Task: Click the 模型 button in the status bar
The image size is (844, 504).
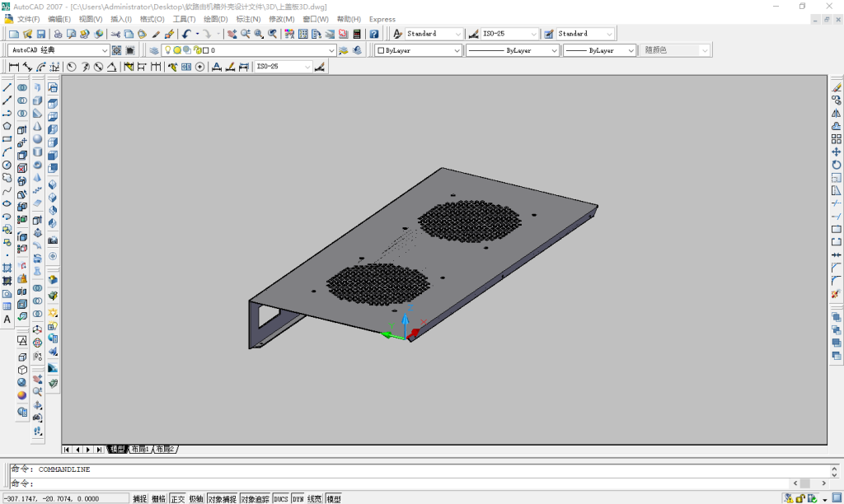Action: tap(334, 499)
